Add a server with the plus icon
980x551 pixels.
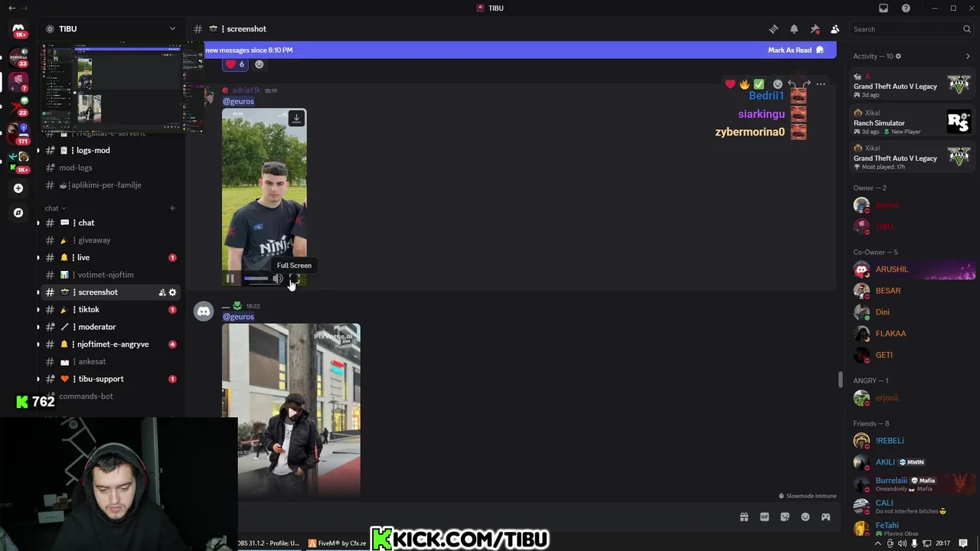coord(18,188)
